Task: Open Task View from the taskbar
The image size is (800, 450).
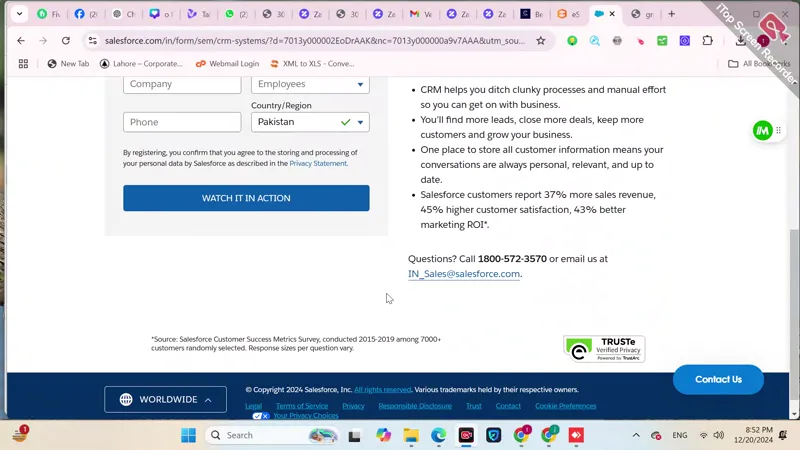Action: 355,436
